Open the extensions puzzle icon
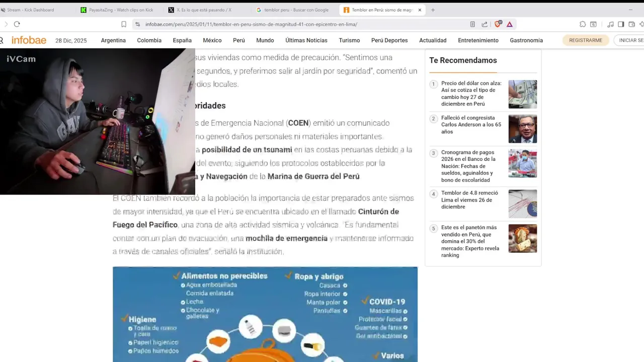Screen dimensions: 644x362 (583, 24)
